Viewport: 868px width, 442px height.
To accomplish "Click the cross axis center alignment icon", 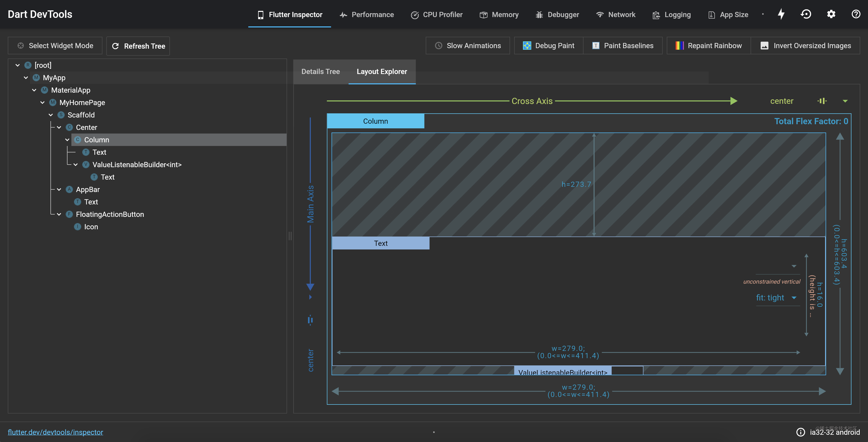I will click(x=822, y=101).
